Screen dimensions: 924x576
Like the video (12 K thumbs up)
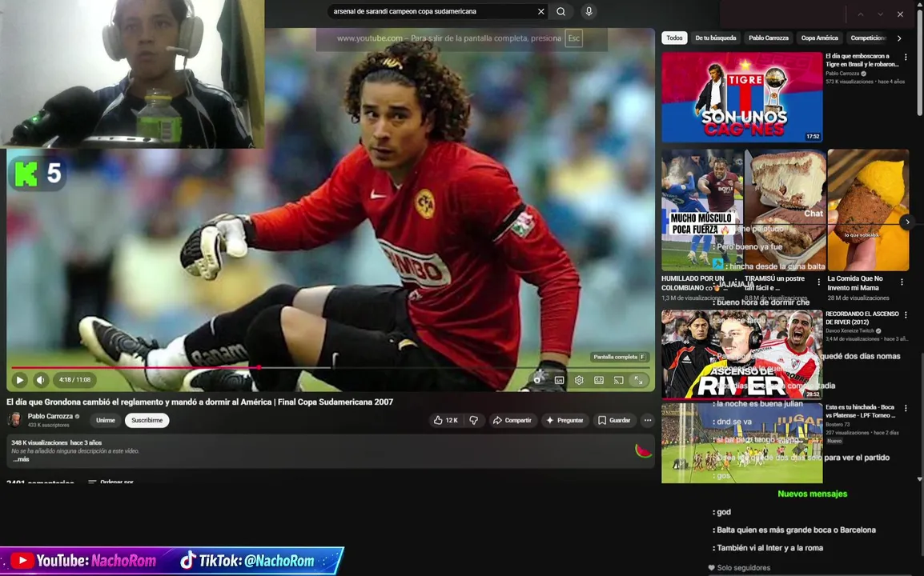click(445, 420)
